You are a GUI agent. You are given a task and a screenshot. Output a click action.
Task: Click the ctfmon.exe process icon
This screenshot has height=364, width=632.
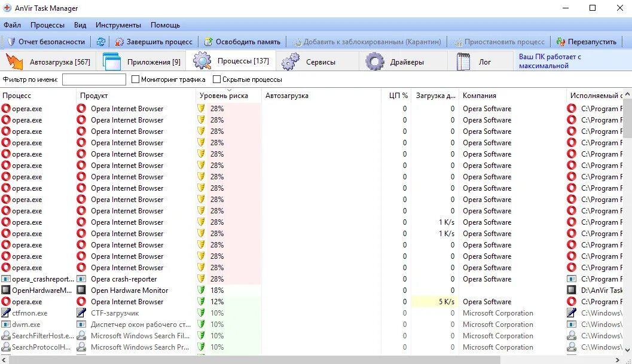tap(5, 313)
